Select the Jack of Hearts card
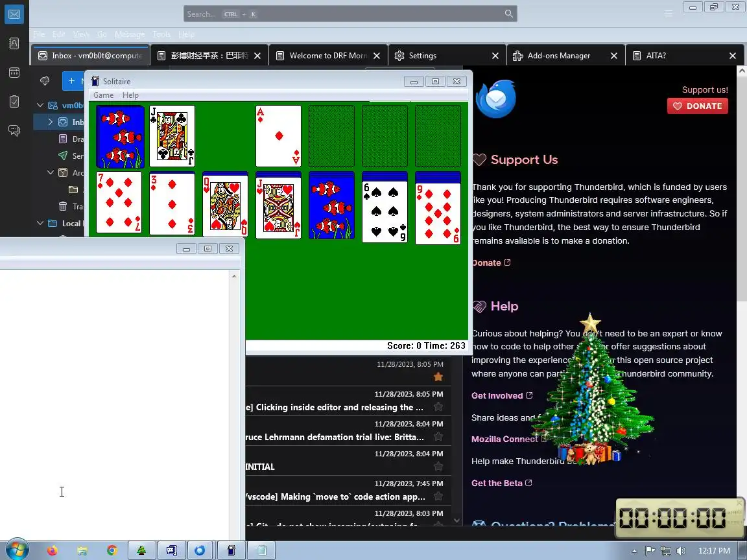The width and height of the screenshot is (747, 560). (279, 207)
